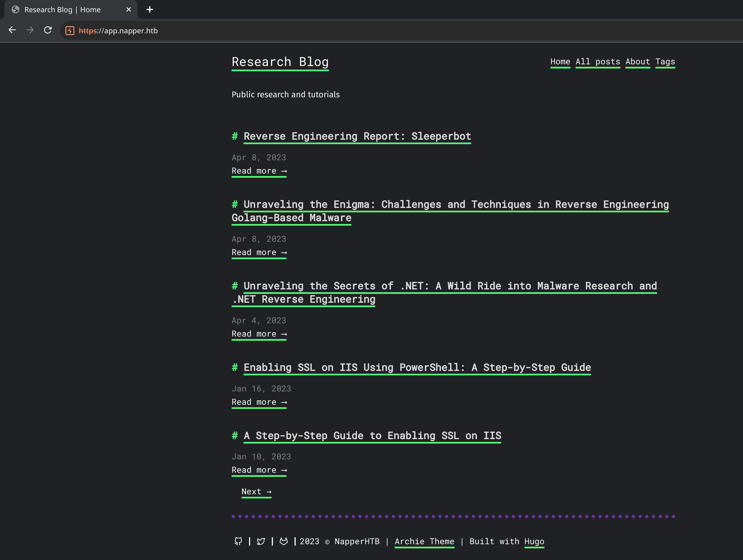Open the Twitter icon in the footer
The height and width of the screenshot is (560, 743).
[x=261, y=541]
